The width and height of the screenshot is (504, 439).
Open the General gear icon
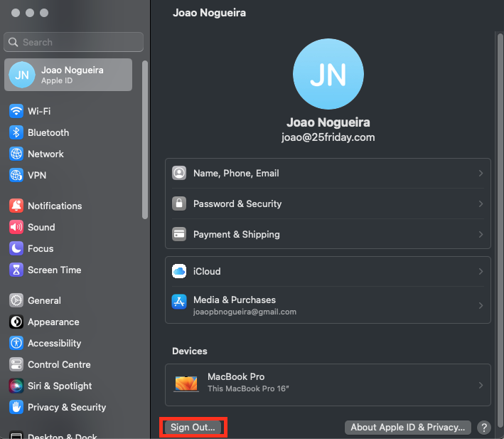click(x=16, y=300)
